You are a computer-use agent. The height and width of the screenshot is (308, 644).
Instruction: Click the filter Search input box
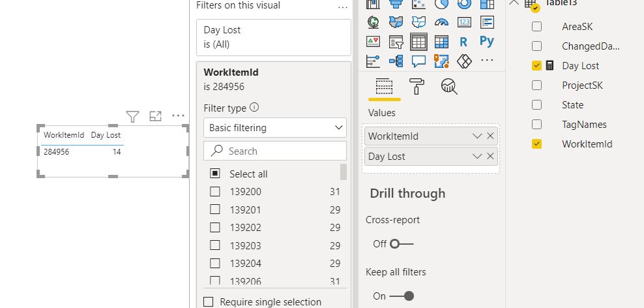275,151
